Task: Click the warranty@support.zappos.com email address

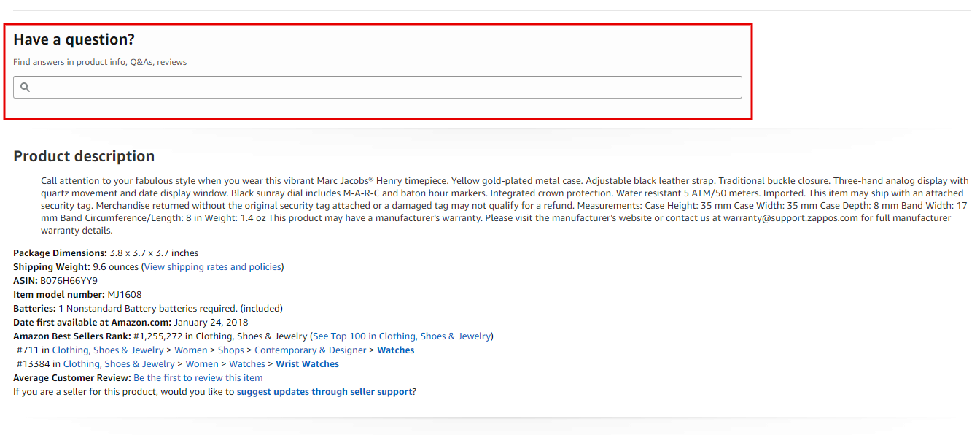Action: 790,218
